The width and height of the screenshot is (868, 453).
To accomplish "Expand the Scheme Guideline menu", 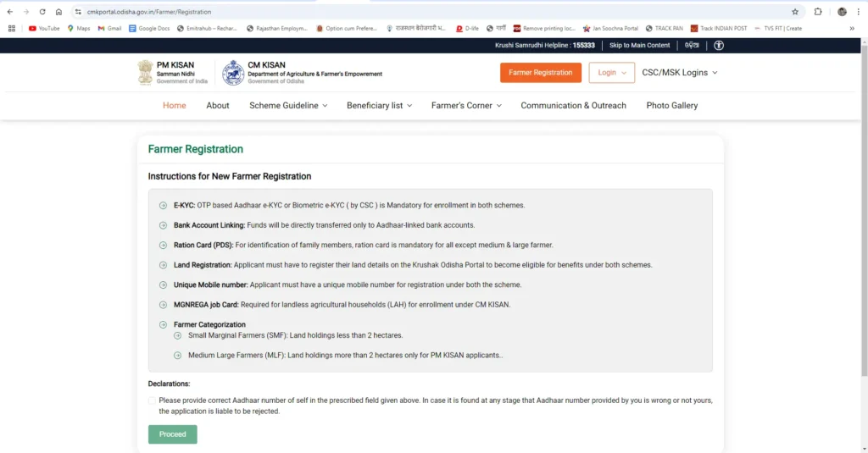I will (288, 106).
